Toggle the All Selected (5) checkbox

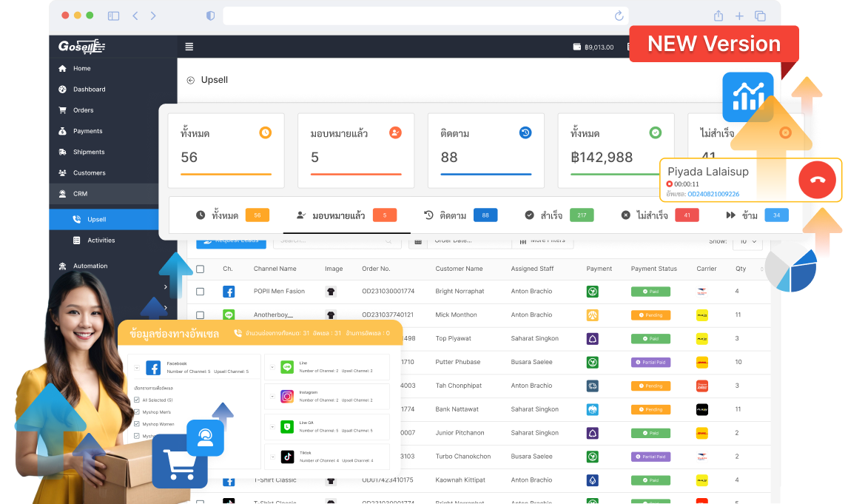(x=137, y=400)
